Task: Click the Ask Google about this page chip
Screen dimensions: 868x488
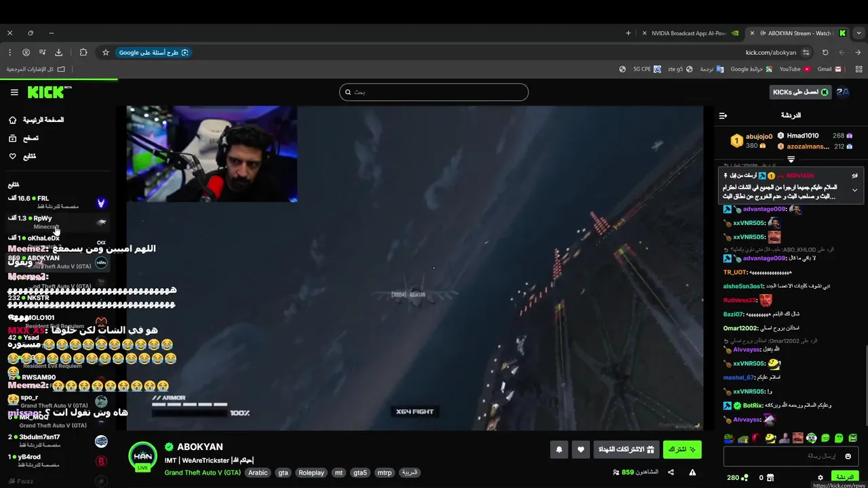Action: pos(153,52)
